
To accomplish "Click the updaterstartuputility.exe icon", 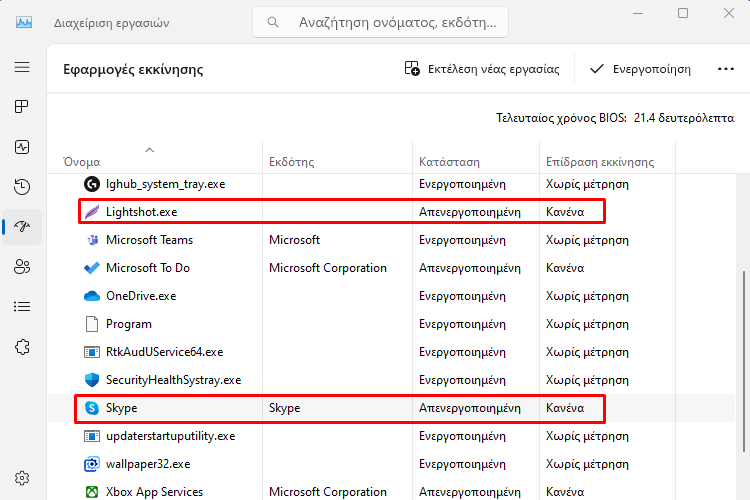I will [x=92, y=436].
